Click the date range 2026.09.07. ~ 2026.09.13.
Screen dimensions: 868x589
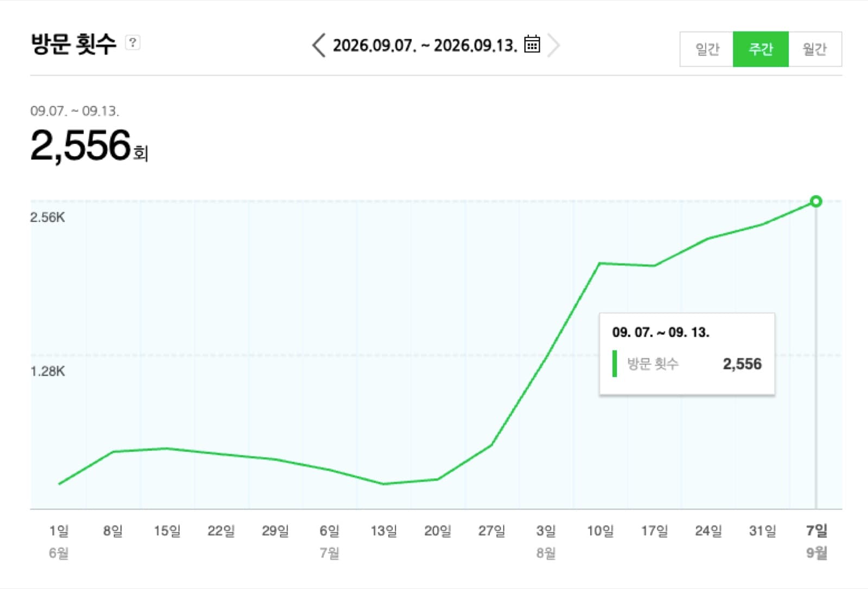tap(425, 45)
